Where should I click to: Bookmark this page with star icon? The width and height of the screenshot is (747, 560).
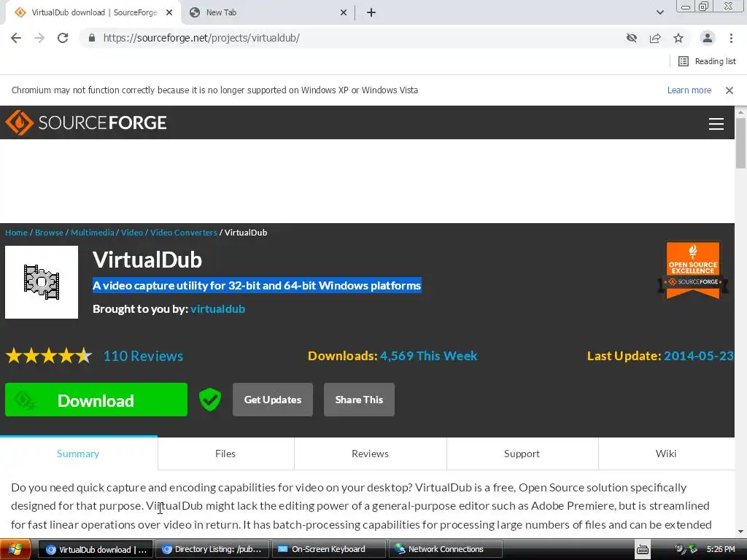(x=678, y=38)
